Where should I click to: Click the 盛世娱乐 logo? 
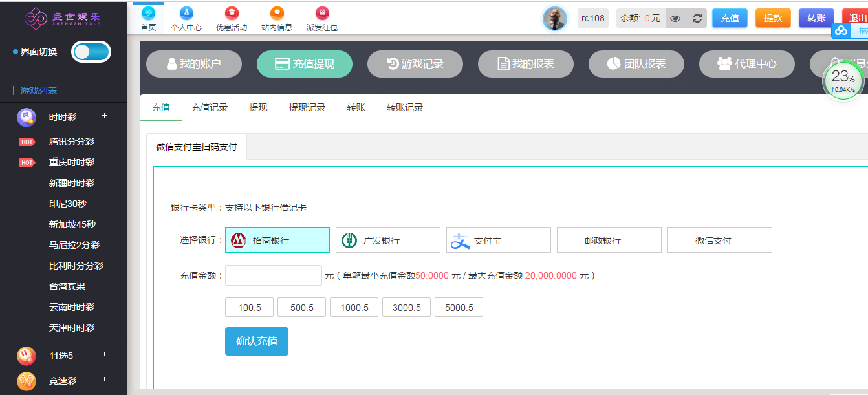pos(63,18)
